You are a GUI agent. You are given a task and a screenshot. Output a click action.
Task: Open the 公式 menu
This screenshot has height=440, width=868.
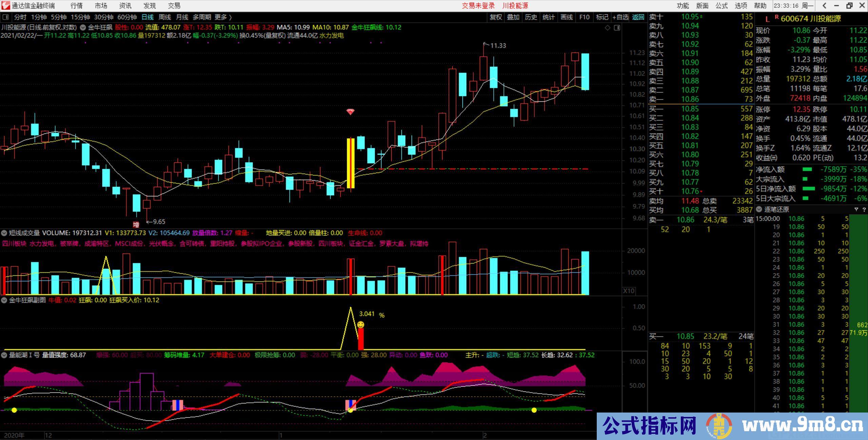(722, 6)
